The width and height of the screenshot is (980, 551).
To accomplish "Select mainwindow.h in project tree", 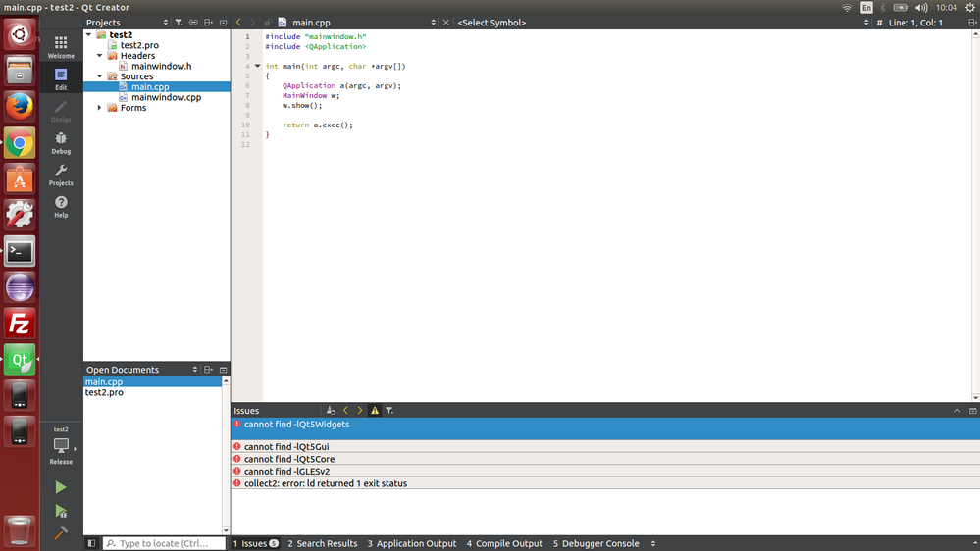I will point(161,66).
